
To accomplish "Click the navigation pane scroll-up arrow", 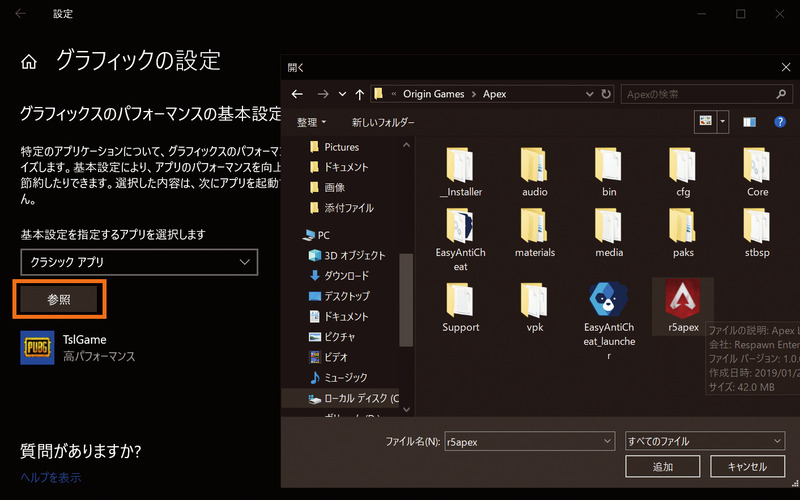I will (x=406, y=145).
